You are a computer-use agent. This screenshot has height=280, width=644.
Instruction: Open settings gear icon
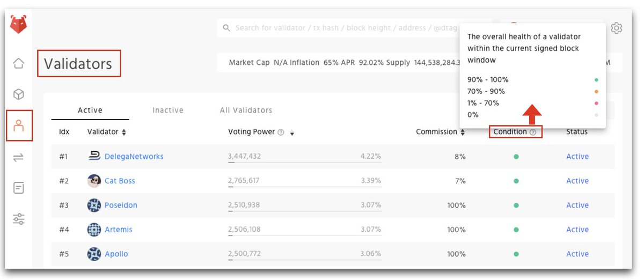(x=617, y=28)
